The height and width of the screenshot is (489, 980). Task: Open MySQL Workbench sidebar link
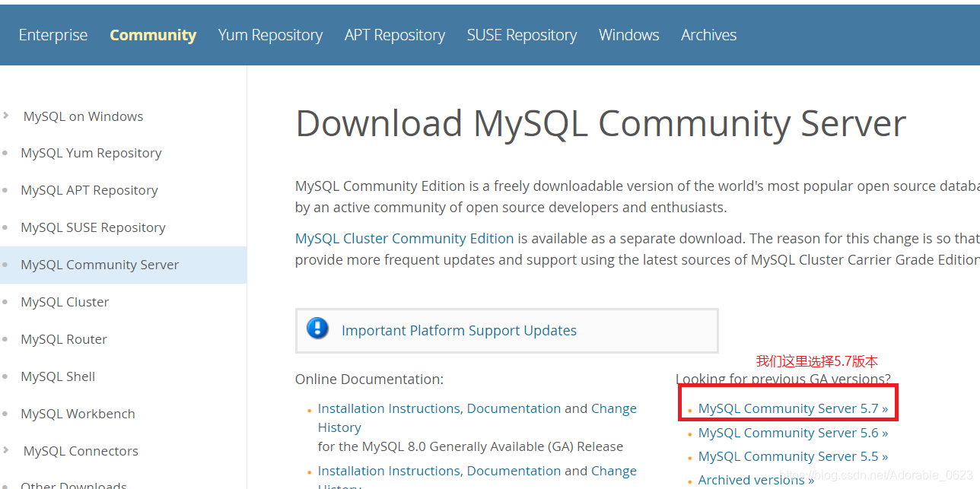[78, 414]
